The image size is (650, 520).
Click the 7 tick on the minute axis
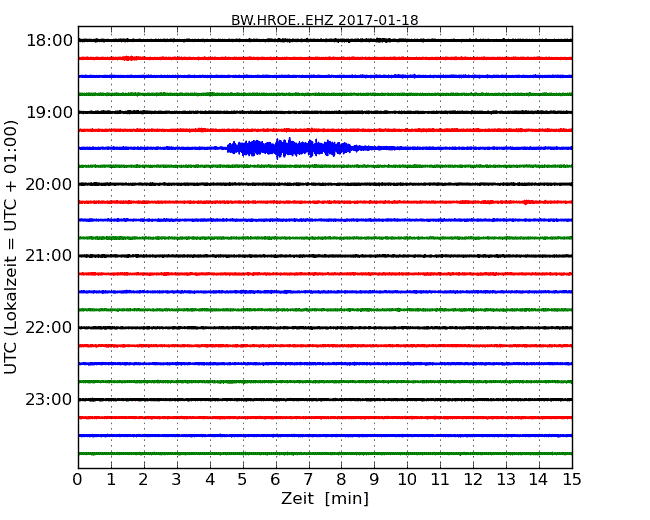308,480
